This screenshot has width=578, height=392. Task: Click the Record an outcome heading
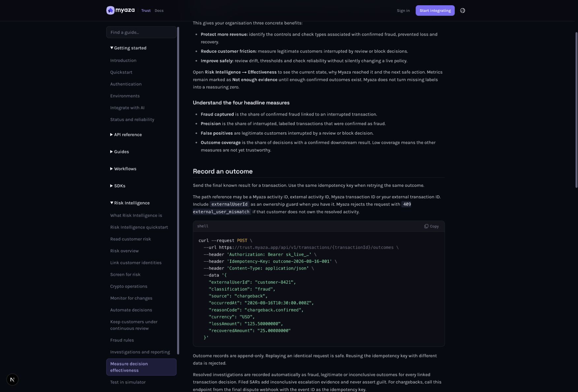coord(223,172)
